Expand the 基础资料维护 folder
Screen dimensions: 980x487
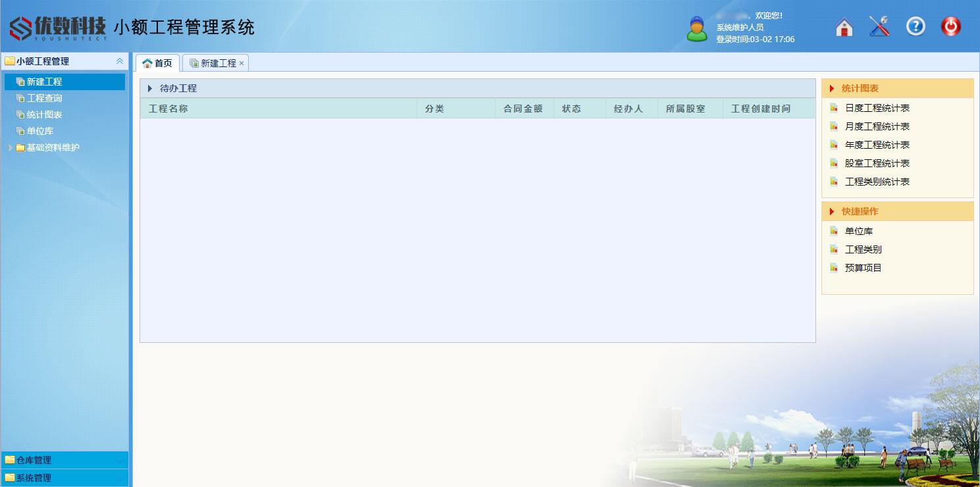click(10, 148)
